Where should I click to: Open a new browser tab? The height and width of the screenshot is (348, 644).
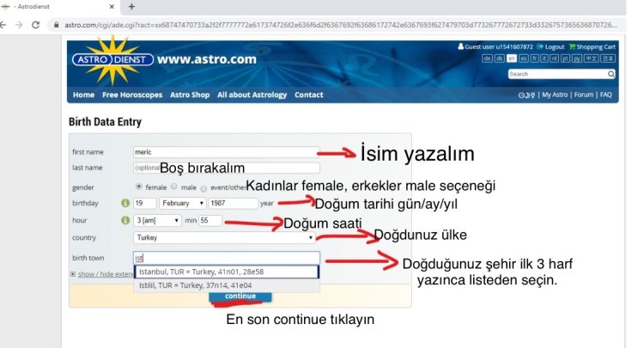131,7
